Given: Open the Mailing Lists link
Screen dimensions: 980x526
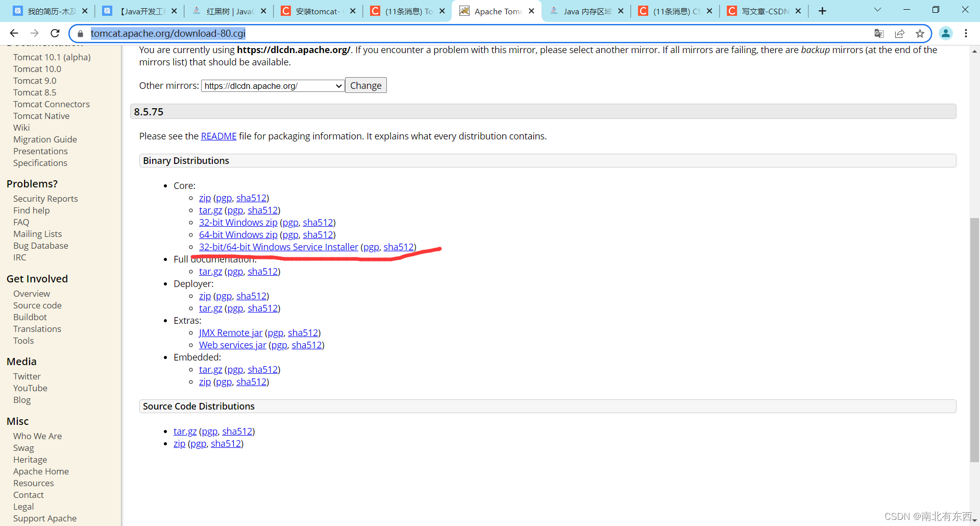Looking at the screenshot, I should 37,234.
